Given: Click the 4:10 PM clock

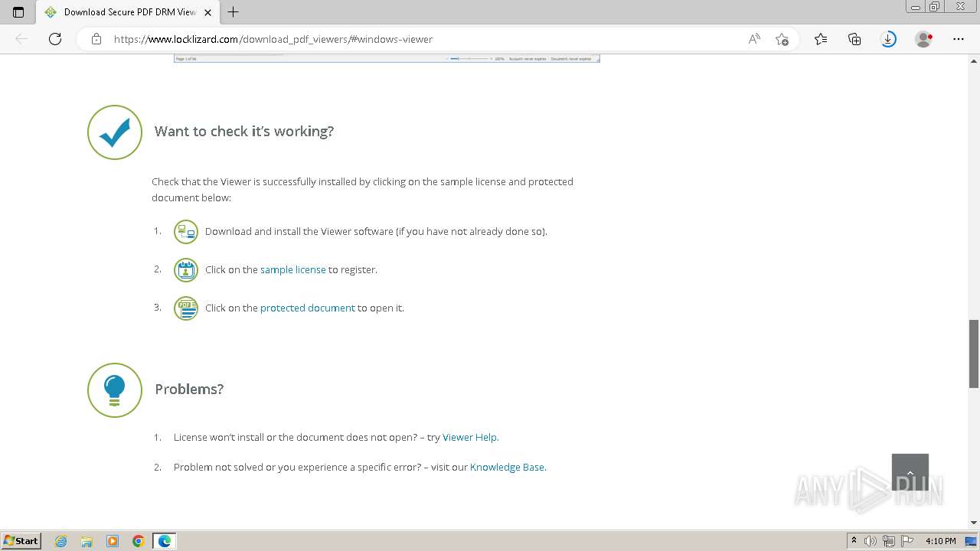Looking at the screenshot, I should (x=940, y=541).
